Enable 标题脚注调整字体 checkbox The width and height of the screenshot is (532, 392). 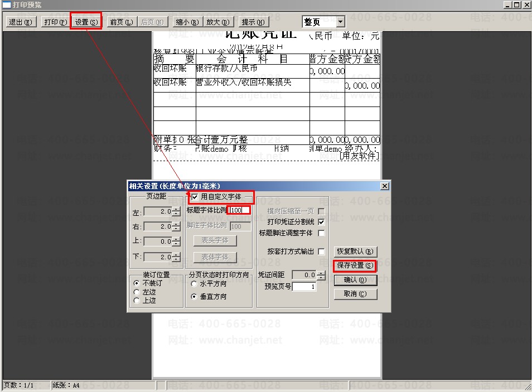point(321,233)
